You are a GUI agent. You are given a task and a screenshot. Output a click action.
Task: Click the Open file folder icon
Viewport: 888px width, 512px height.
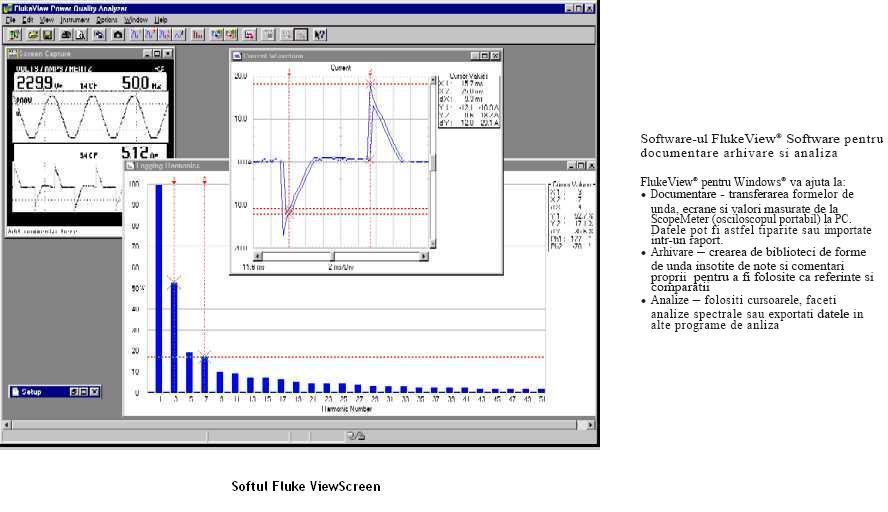click(33, 35)
